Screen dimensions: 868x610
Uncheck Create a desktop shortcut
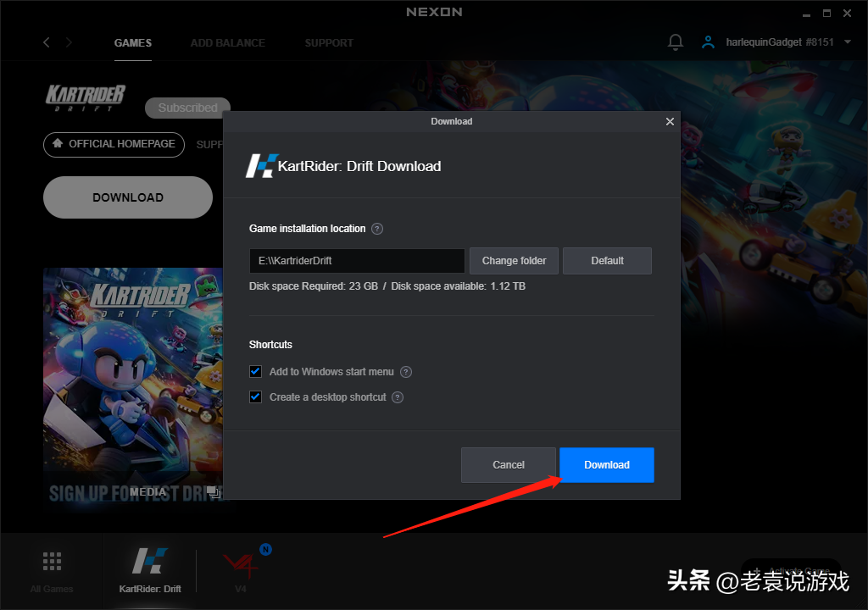click(x=255, y=397)
